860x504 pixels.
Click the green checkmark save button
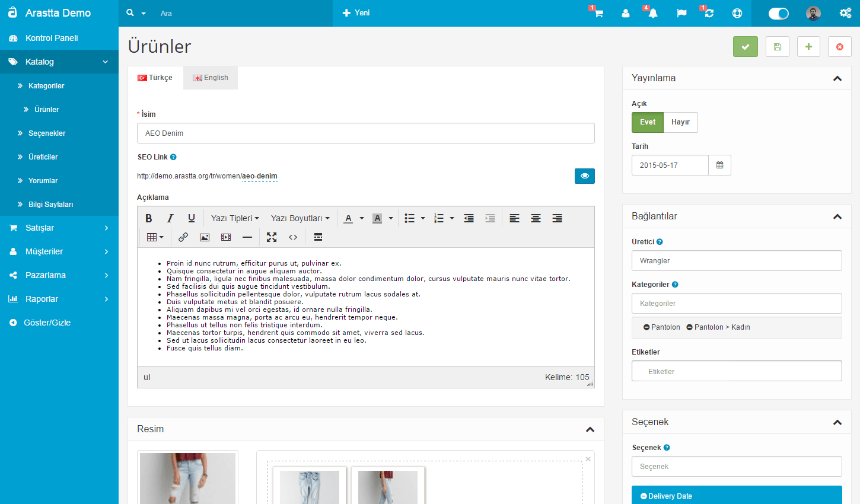tap(745, 47)
